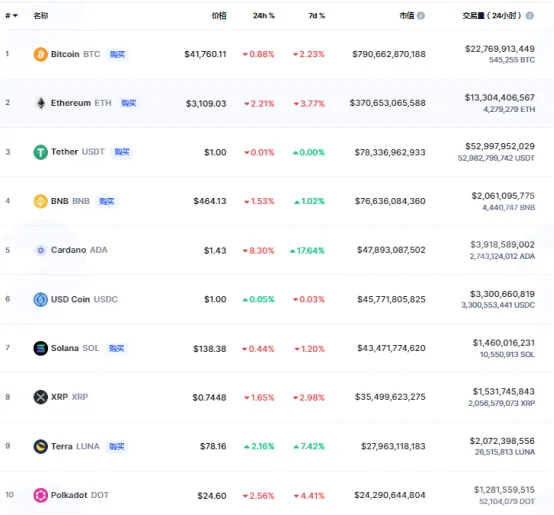Click the info icon beside 市值 header

pos(420,16)
